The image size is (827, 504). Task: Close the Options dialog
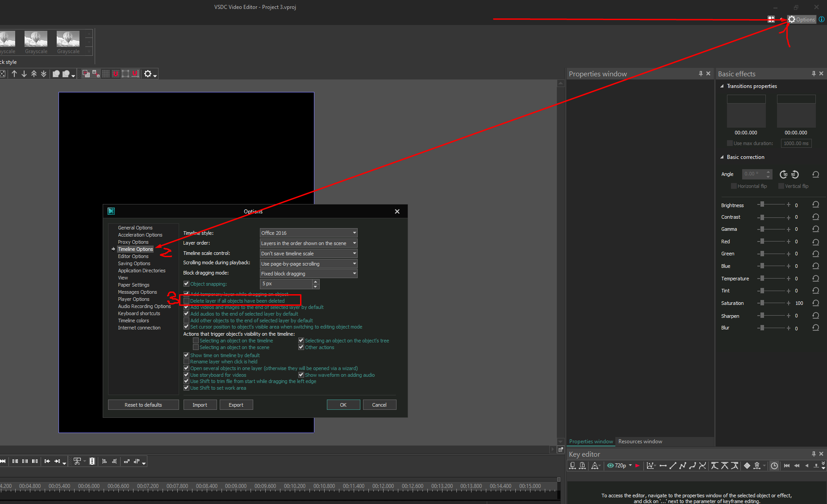coord(397,212)
